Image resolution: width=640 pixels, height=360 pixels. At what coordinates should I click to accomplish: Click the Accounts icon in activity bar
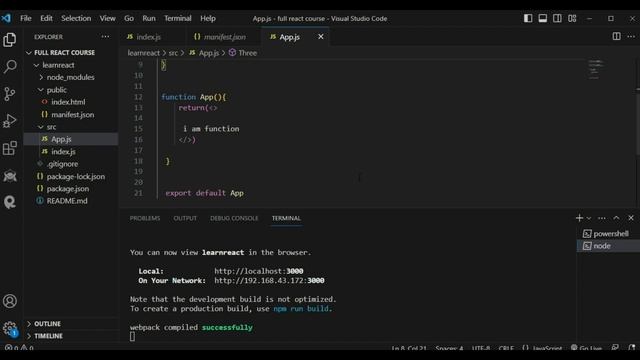pos(10,301)
